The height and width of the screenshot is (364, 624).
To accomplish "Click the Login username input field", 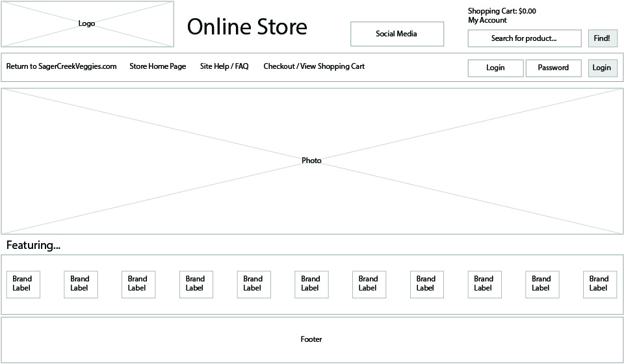I will (x=495, y=68).
